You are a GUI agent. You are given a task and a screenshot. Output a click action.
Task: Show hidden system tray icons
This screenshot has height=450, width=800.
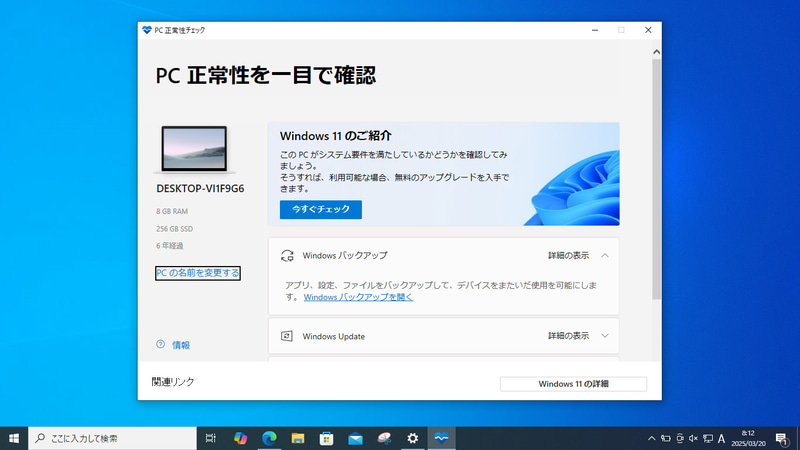coord(652,438)
